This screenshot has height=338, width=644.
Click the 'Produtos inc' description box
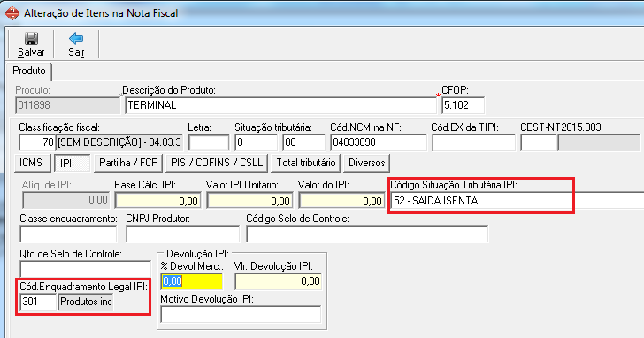86,302
